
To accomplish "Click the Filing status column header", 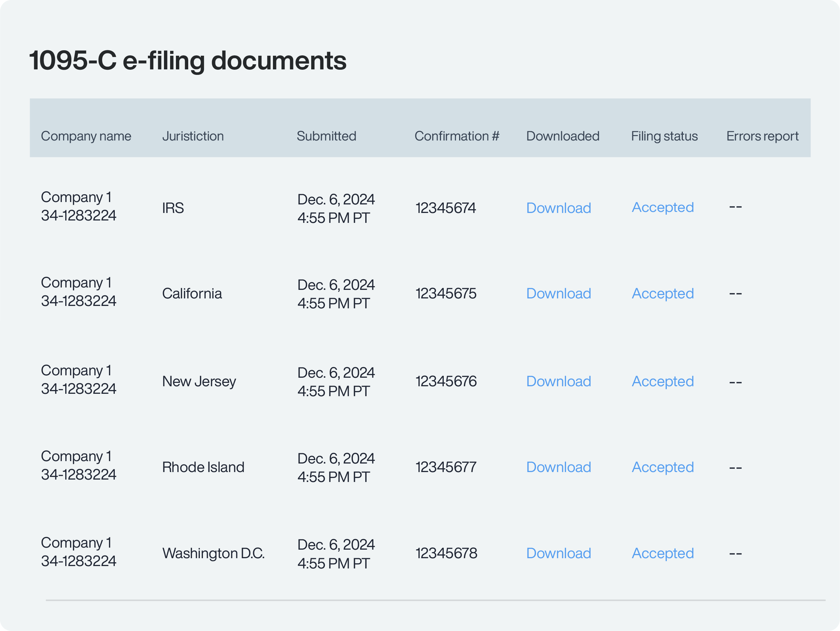I will [664, 136].
